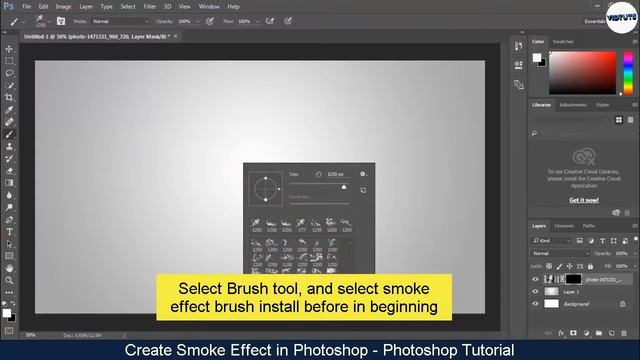This screenshot has width=640, height=360.
Task: Select the Gradient tool
Action: click(x=9, y=183)
